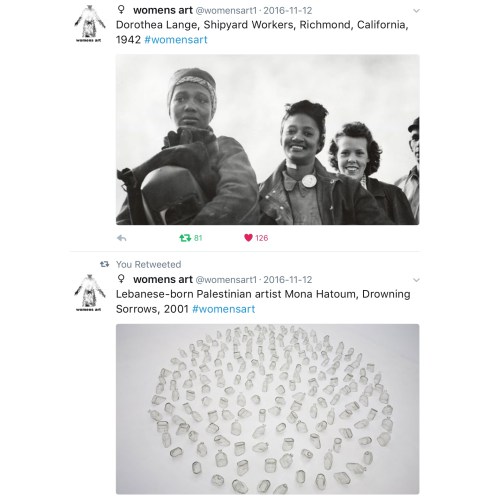Toggle the green retweet icon showing 81
The width and height of the screenshot is (490, 500).
click(x=185, y=238)
